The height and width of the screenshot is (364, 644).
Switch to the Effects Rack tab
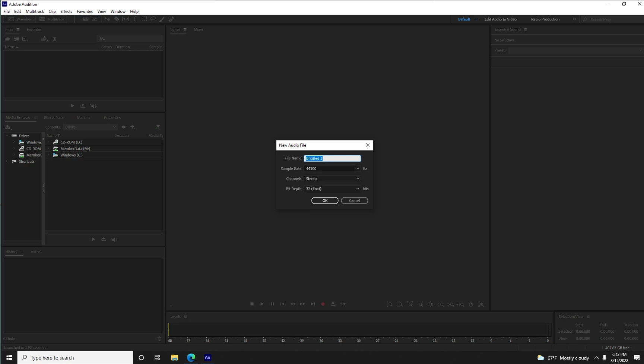click(54, 118)
